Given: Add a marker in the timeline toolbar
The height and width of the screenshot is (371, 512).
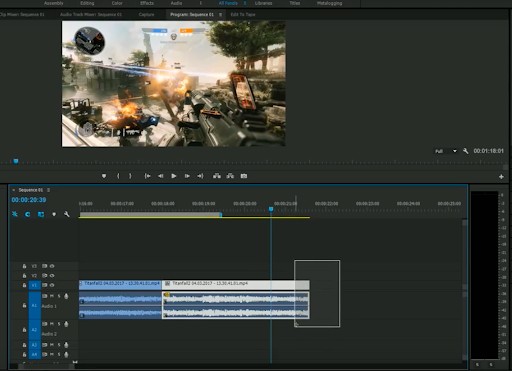Looking at the screenshot, I should click(x=54, y=214).
